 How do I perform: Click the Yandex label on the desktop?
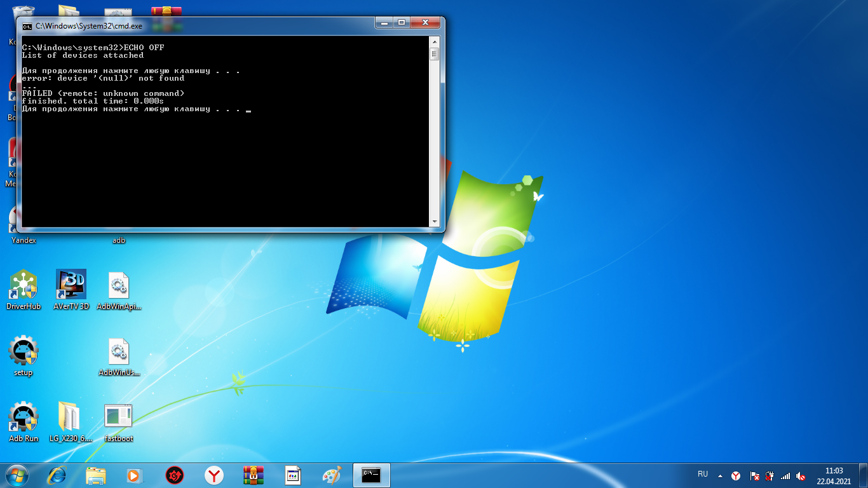point(24,240)
